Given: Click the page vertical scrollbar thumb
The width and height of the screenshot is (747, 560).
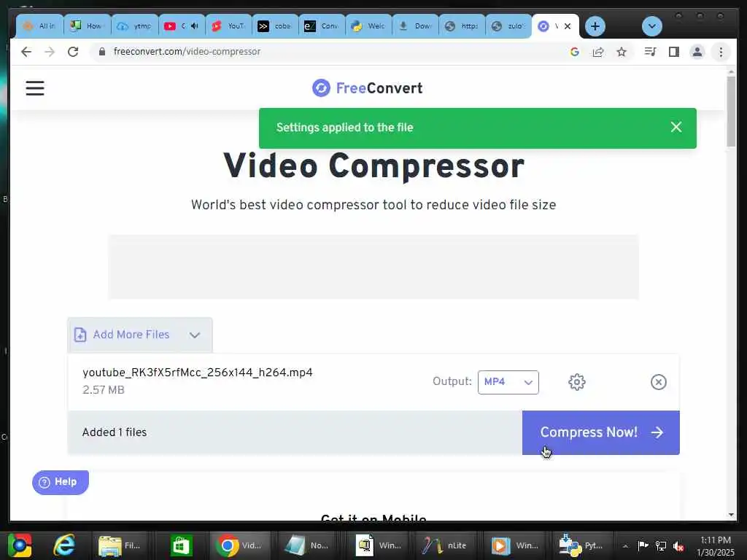Looking at the screenshot, I should (731, 112).
